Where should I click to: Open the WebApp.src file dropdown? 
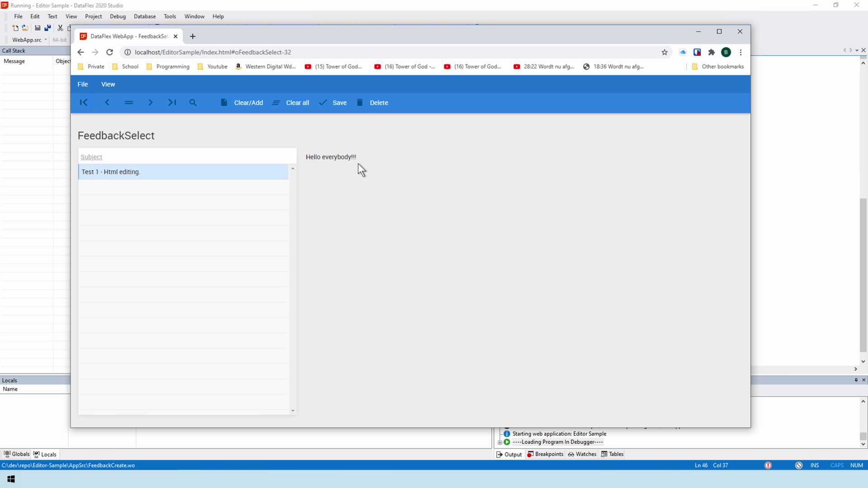coord(46,40)
